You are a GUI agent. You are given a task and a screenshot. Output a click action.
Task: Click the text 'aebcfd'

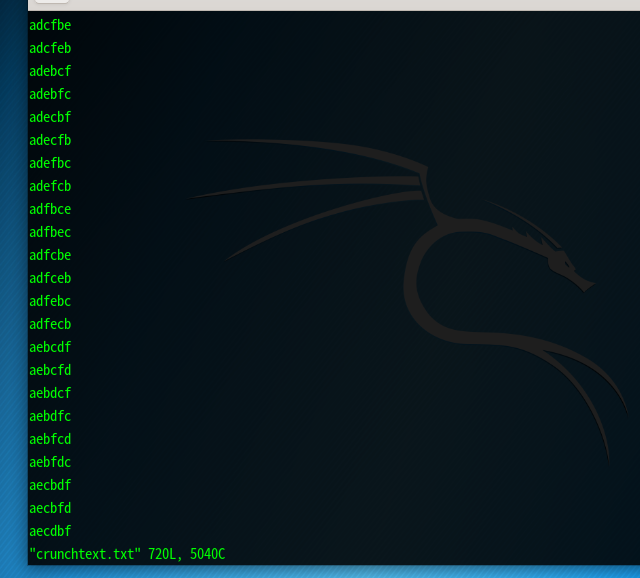[x=50, y=370]
